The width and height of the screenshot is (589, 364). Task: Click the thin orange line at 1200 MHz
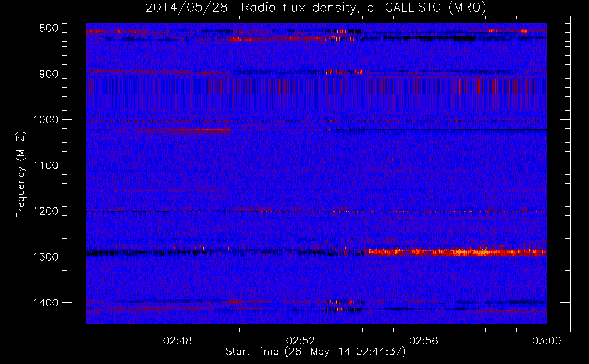pyautogui.click(x=316, y=211)
